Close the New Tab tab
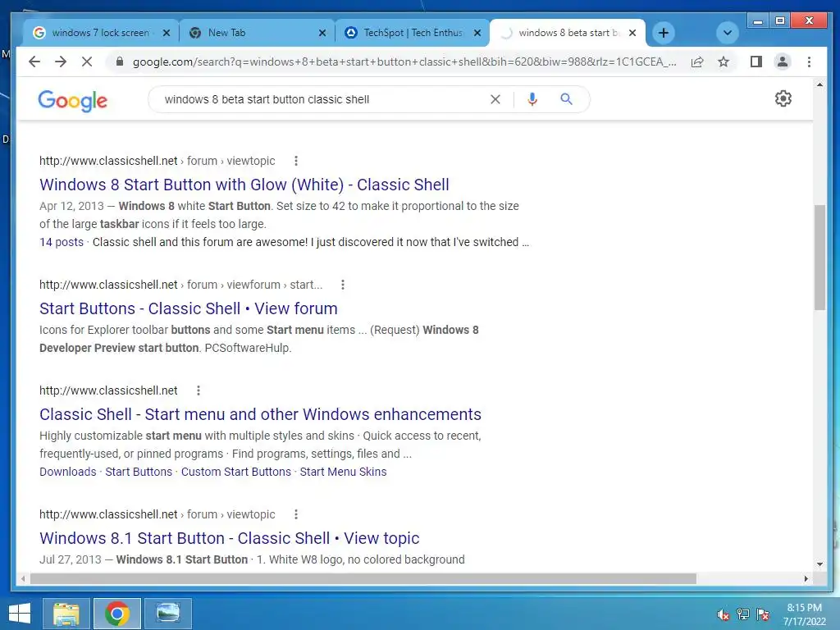840x630 pixels. tap(322, 33)
